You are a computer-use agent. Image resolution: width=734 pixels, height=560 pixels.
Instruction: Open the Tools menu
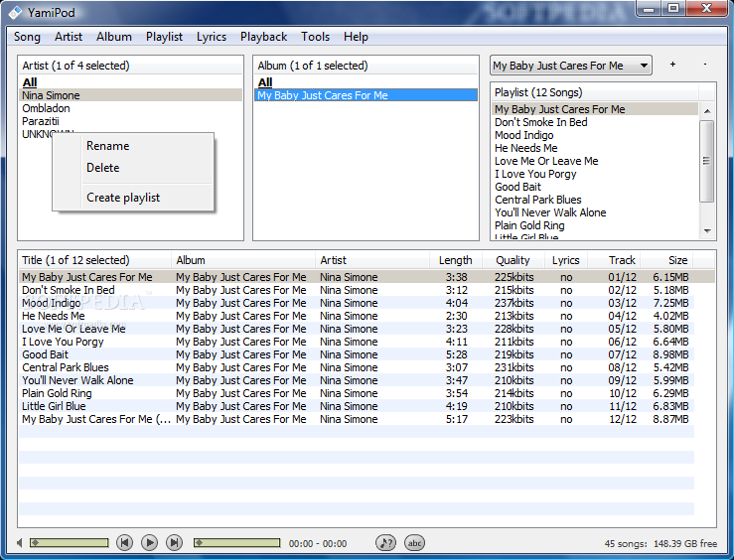(x=315, y=37)
